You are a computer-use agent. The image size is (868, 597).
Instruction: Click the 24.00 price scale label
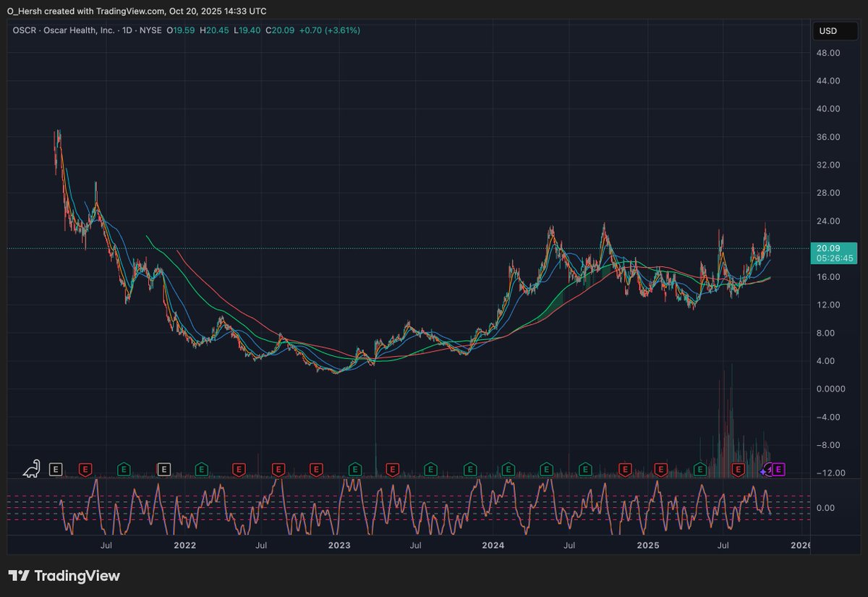827,221
